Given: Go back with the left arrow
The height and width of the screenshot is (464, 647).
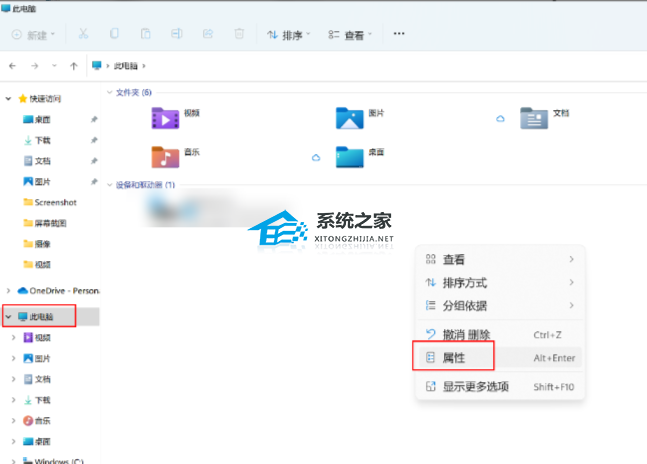Looking at the screenshot, I should (12, 66).
